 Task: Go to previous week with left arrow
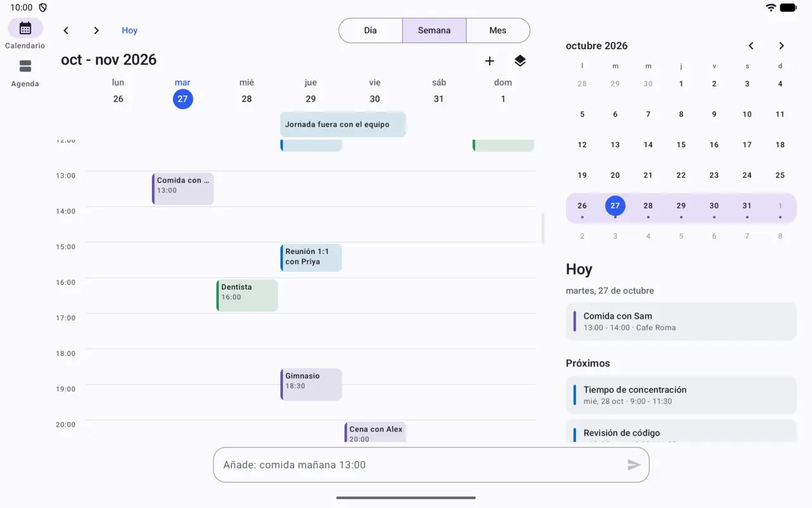click(66, 30)
